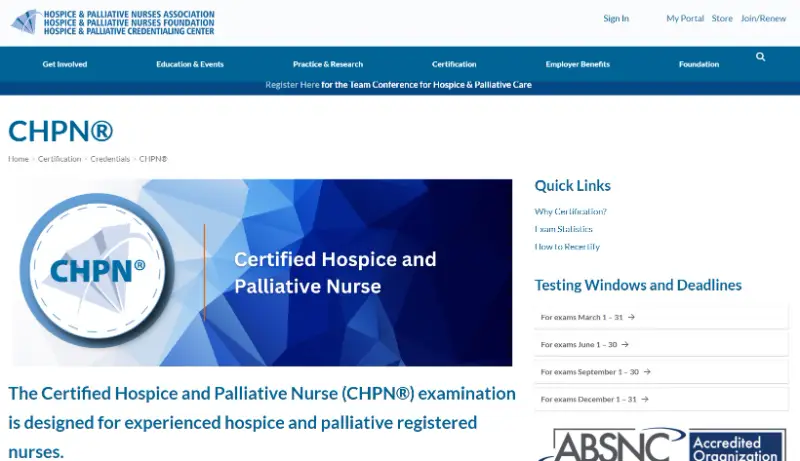The width and height of the screenshot is (800, 461).
Task: Open the Store link
Action: (x=722, y=18)
